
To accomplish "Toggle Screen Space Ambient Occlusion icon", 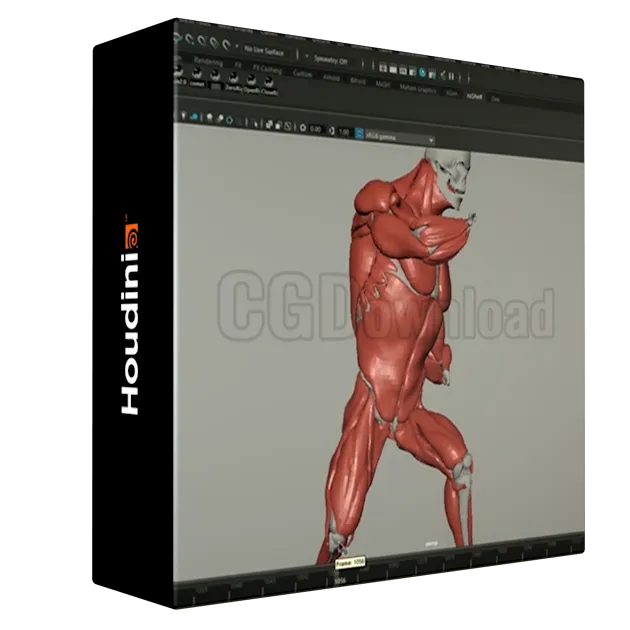I will coord(209,118).
